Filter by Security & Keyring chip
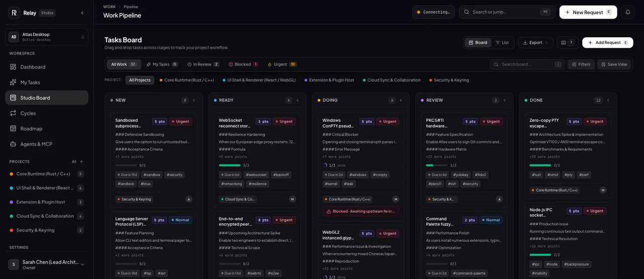This screenshot has width=644, height=279. 448,80
